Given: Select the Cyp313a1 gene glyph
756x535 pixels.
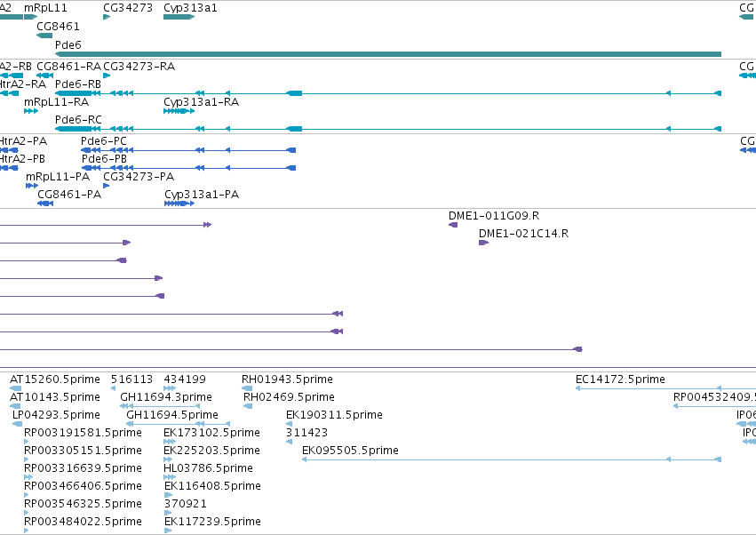Looking at the screenshot, I should (179, 17).
